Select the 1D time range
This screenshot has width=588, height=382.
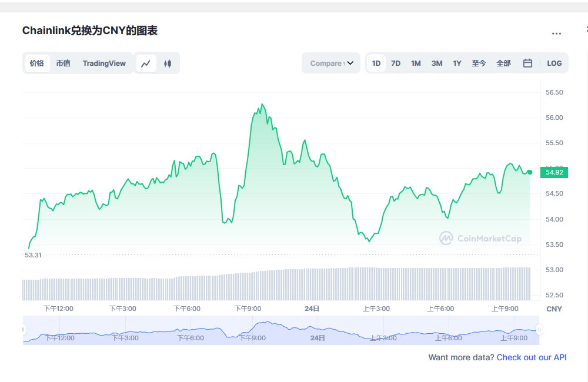point(376,63)
